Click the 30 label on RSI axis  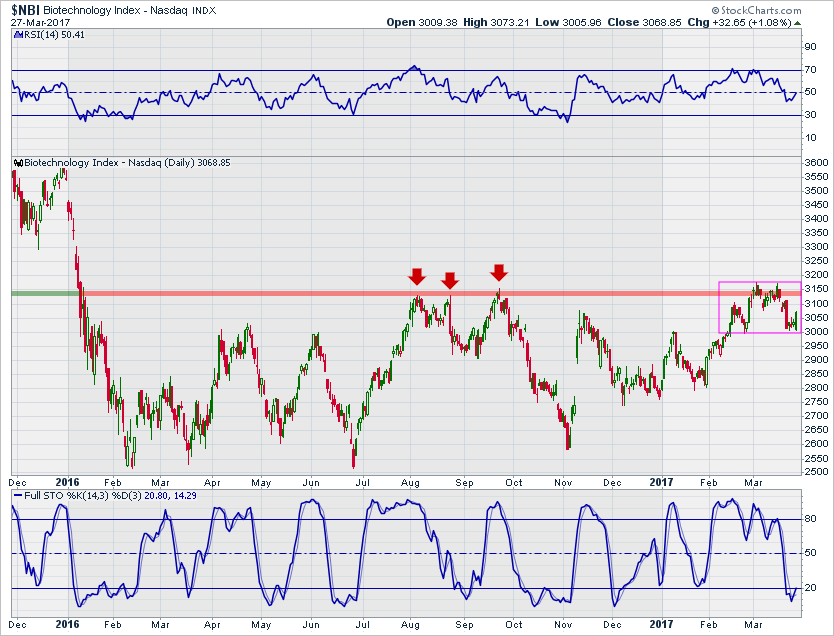[810, 115]
